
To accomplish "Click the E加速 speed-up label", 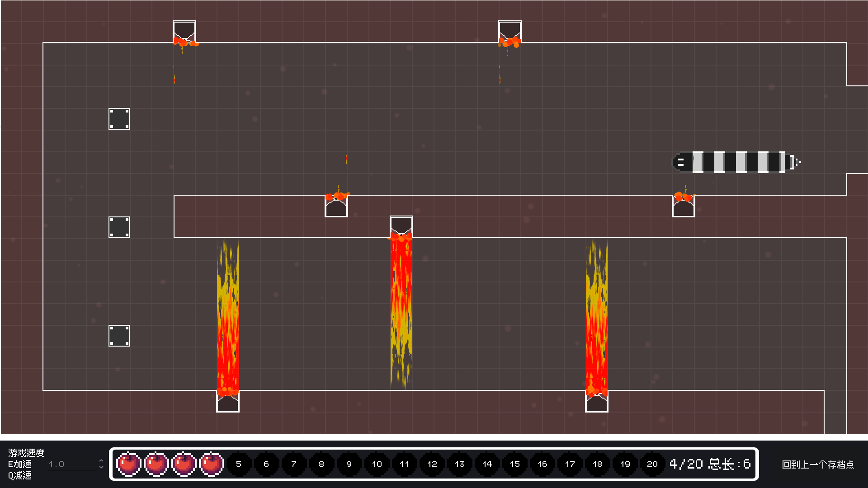I will coord(20,464).
